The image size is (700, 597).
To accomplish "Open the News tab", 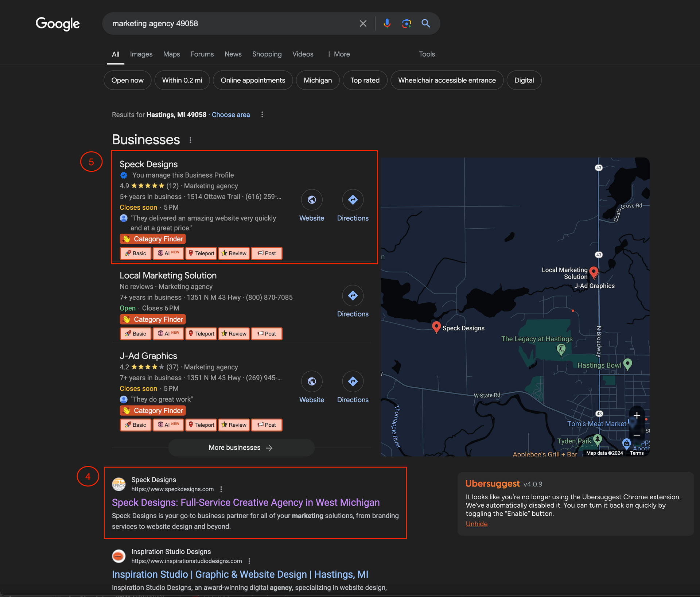I will [233, 54].
